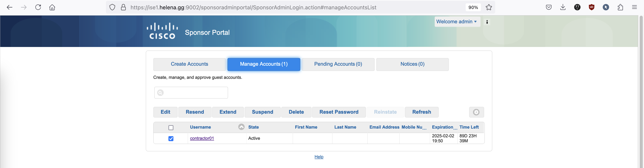Viewport: 644px width, 168px height.
Task: Click the info icon beside Welcome admin
Action: (487, 22)
